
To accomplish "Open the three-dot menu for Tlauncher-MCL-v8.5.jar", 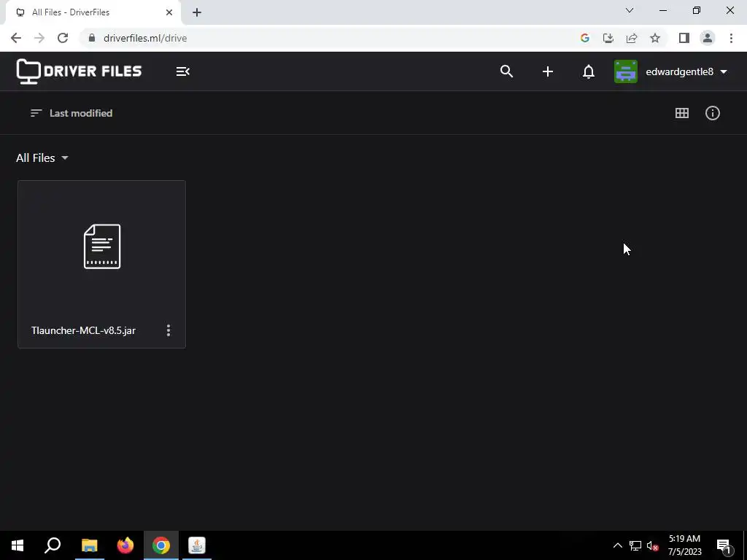I will [x=169, y=330].
